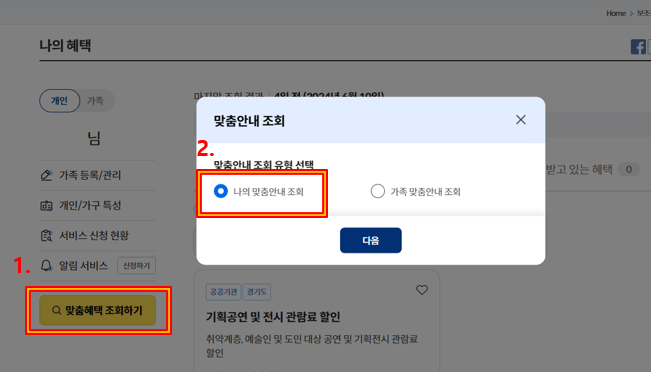Open 가족 등록/관리 menu item
This screenshot has width=651, height=372.
tap(90, 175)
